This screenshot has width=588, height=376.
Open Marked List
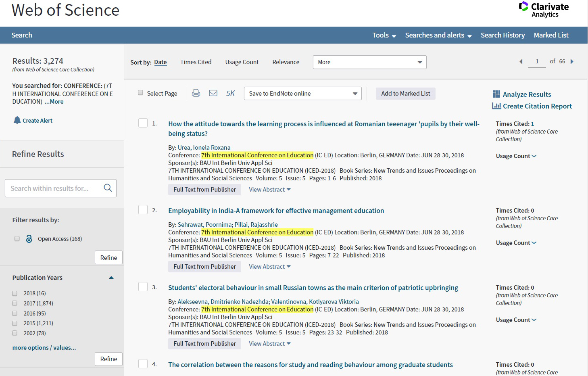[551, 35]
